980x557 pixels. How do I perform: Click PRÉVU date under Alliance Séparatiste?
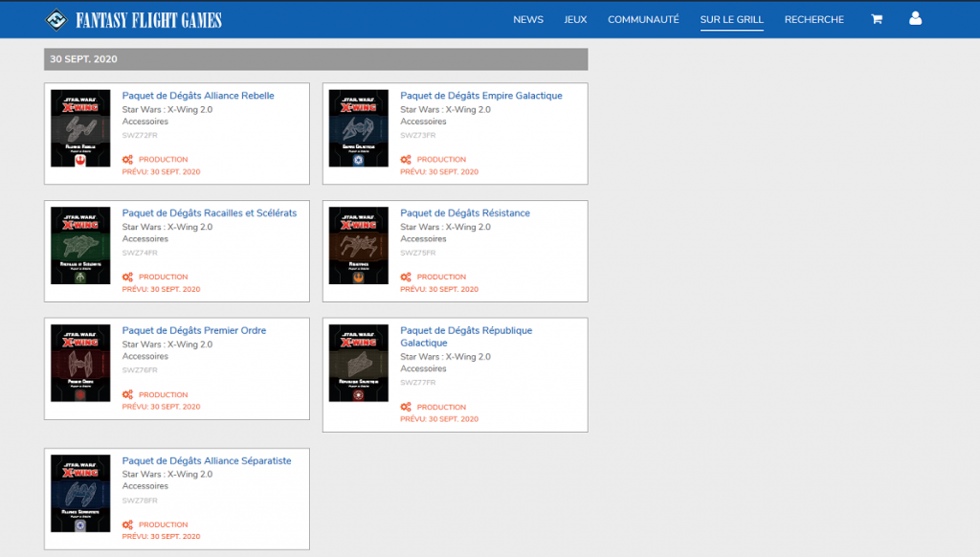coord(161,537)
